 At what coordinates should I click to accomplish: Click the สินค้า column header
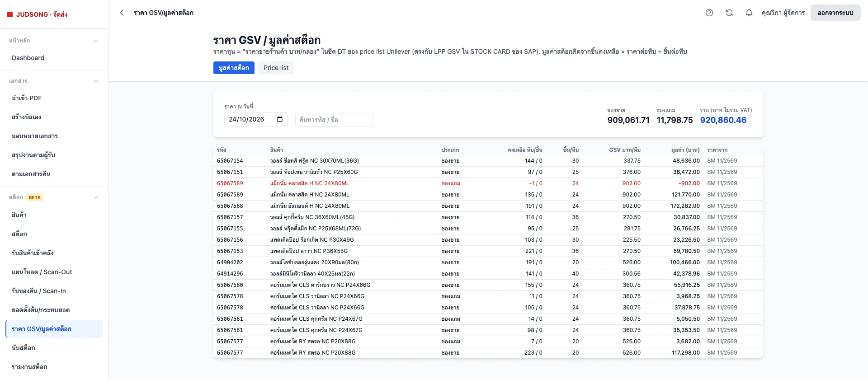click(x=276, y=150)
